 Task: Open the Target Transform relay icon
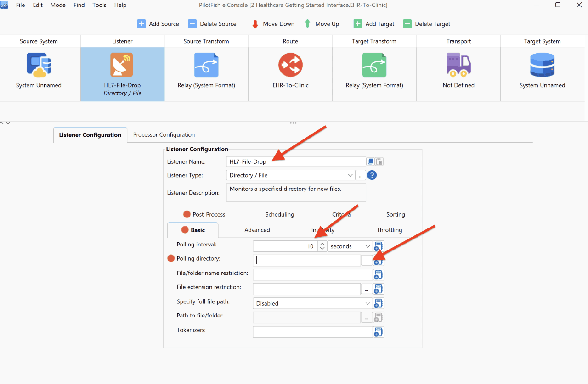tap(374, 65)
